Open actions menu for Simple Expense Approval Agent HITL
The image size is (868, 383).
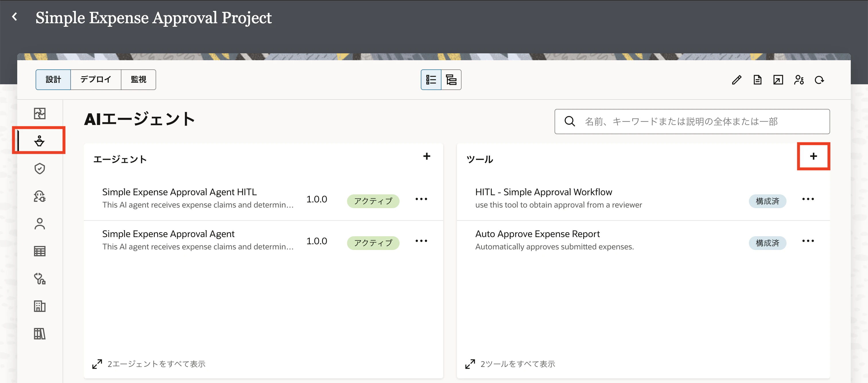421,199
